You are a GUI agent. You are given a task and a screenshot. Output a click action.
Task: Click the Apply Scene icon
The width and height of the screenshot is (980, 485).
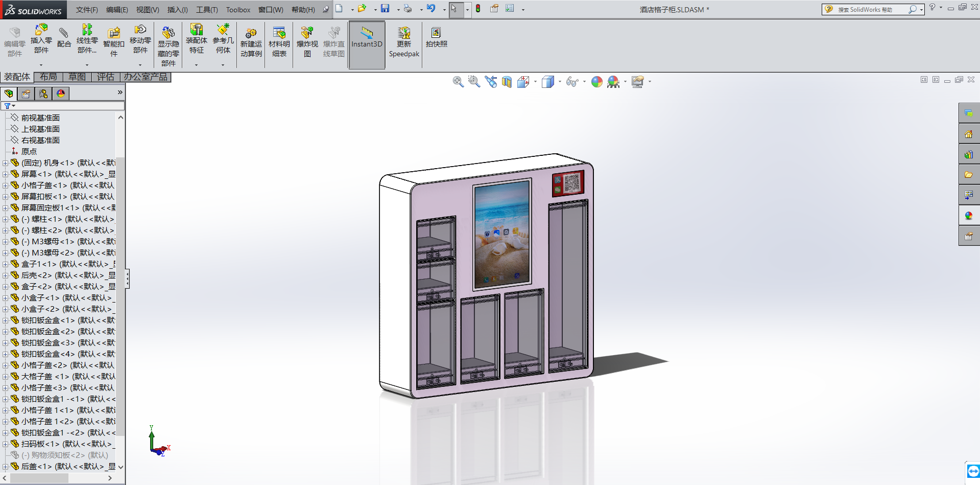613,82
